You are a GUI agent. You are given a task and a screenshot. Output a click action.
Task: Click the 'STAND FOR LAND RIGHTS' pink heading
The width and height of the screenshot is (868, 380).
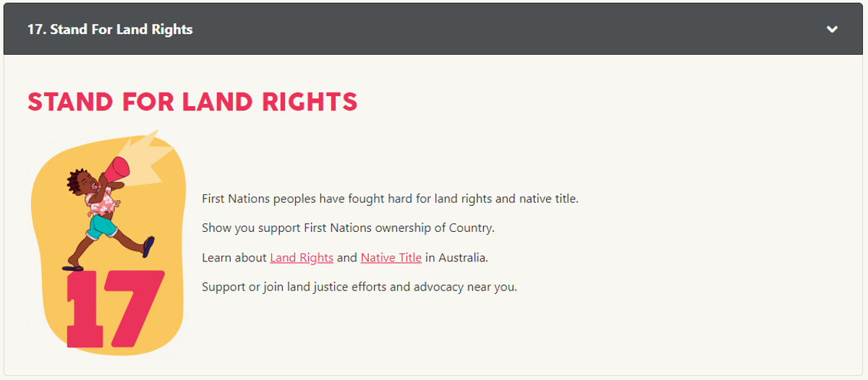[x=192, y=102]
